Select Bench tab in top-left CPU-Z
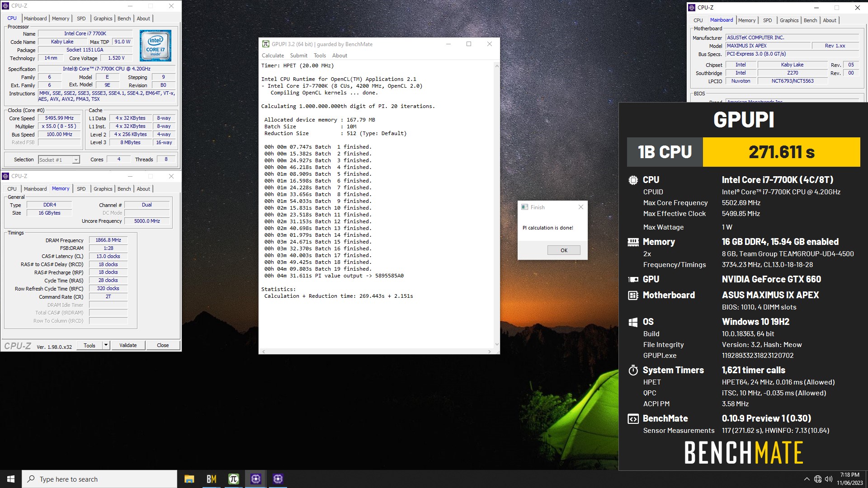The image size is (868, 488). (124, 19)
